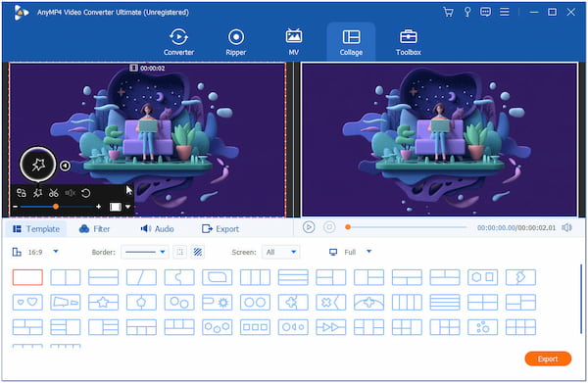Screen dimensions: 588x383
Task: Stop the preview playback
Action: [329, 227]
